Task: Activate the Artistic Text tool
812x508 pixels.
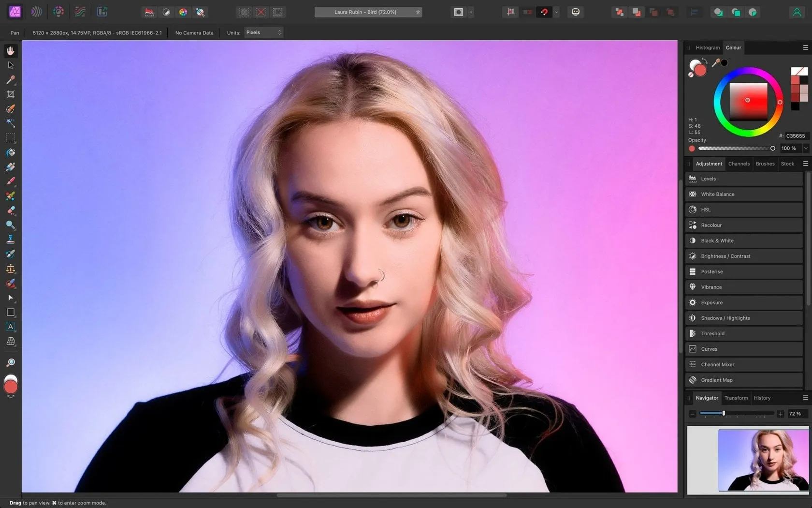Action: (11, 327)
